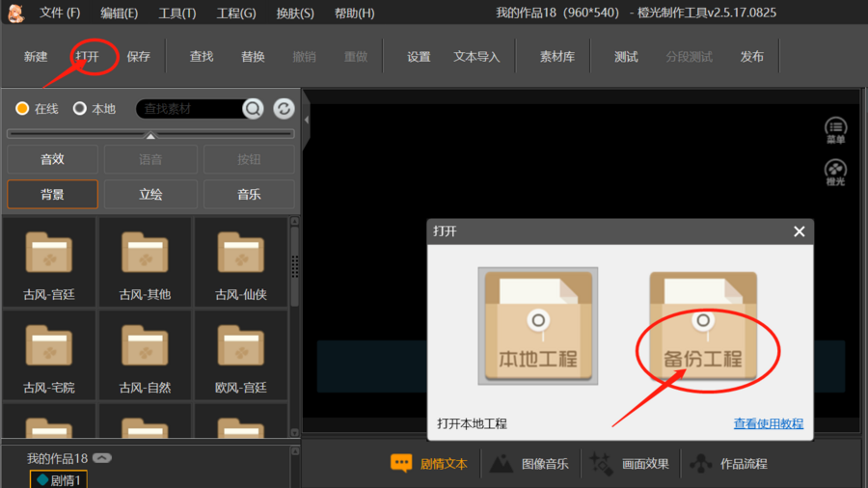Click the 查看使用教程 link

point(768,424)
